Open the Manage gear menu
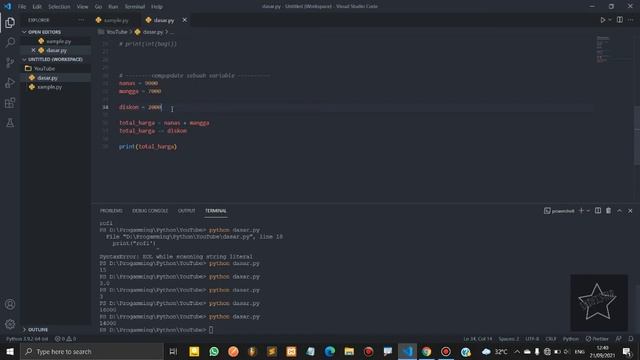This screenshot has width=640, height=360. coord(10,324)
